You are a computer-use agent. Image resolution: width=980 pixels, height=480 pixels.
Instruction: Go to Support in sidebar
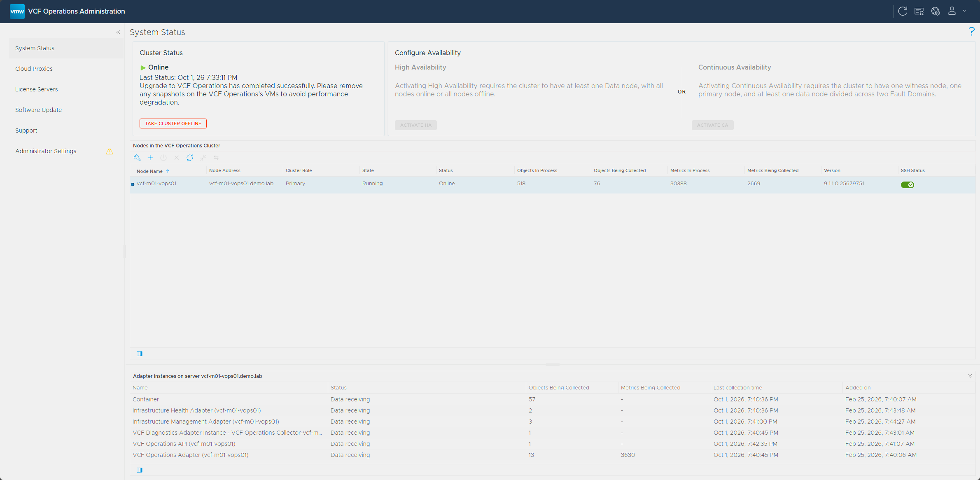[66, 130]
